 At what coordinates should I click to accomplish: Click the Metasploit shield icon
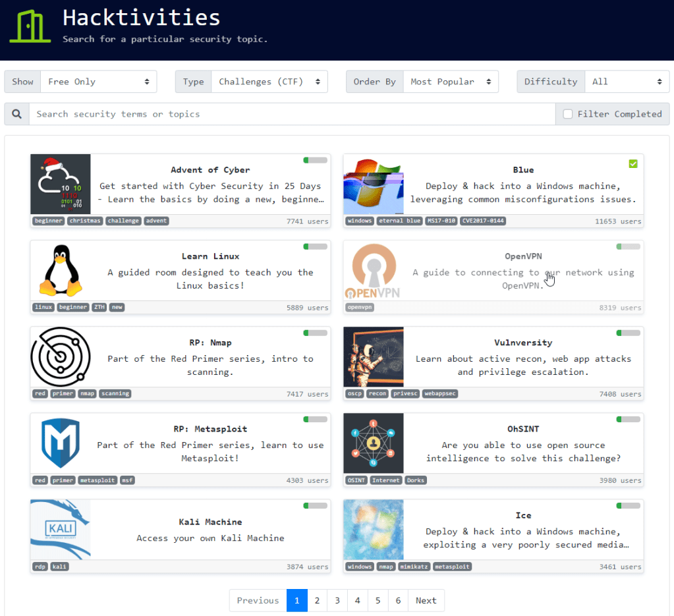[61, 443]
